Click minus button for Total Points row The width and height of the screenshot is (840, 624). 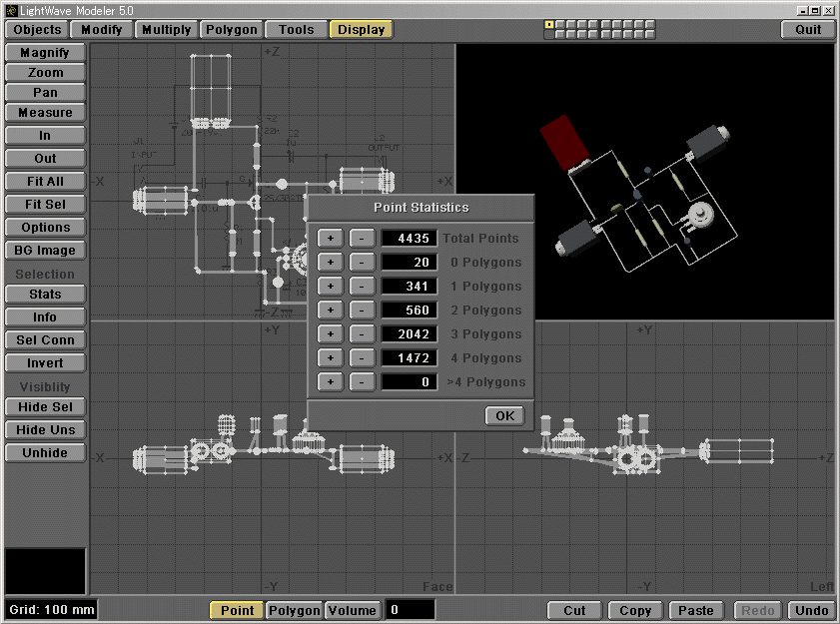363,238
